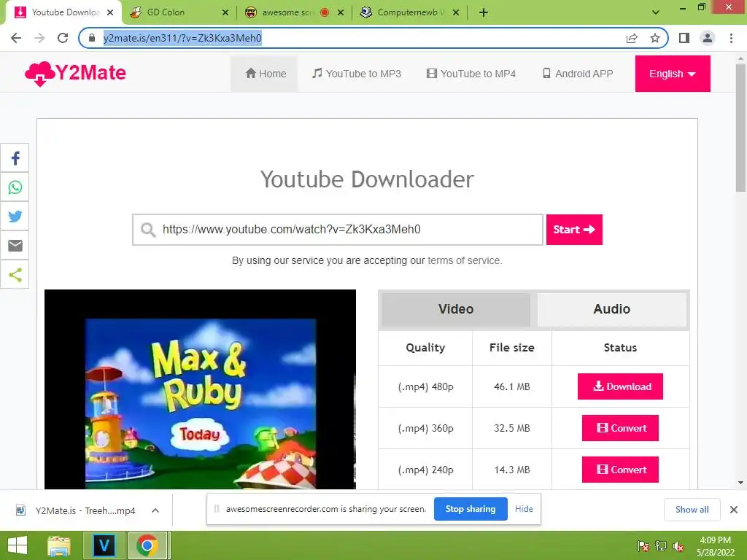Open the green general share icon
747x560 pixels.
click(15, 274)
